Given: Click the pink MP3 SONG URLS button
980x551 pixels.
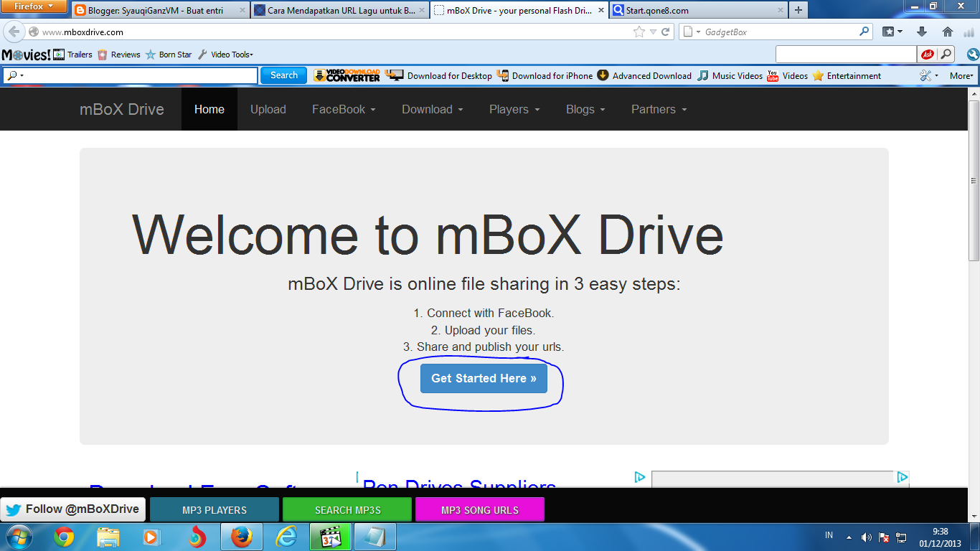Looking at the screenshot, I should 480,510.
